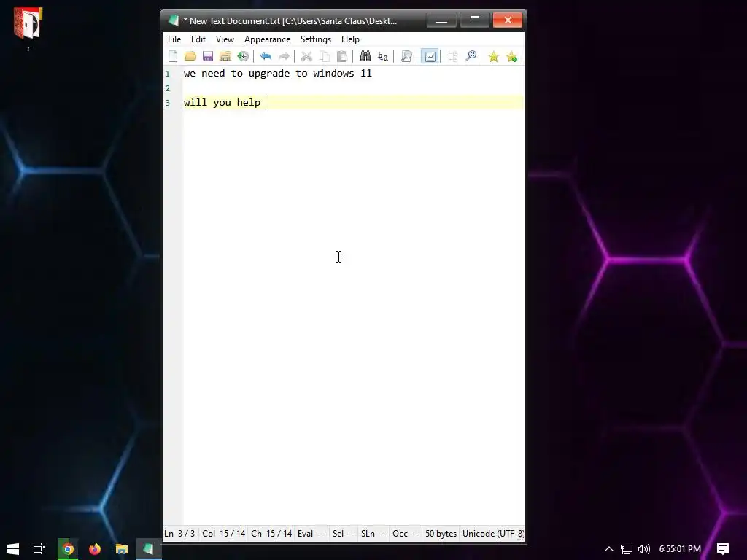Screen dimensions: 747x560
Task: Click the 'SLn --' status entry
Action: pyautogui.click(x=373, y=534)
